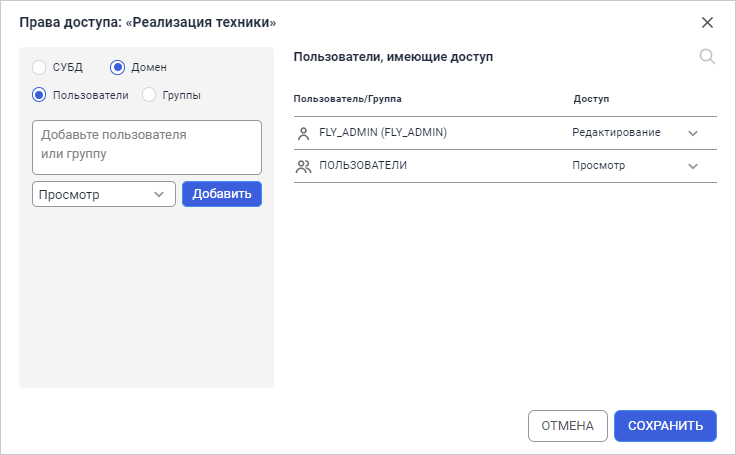
Task: Select the ПОЛЬЗОВАТЕЛИ group row
Action: [363, 166]
